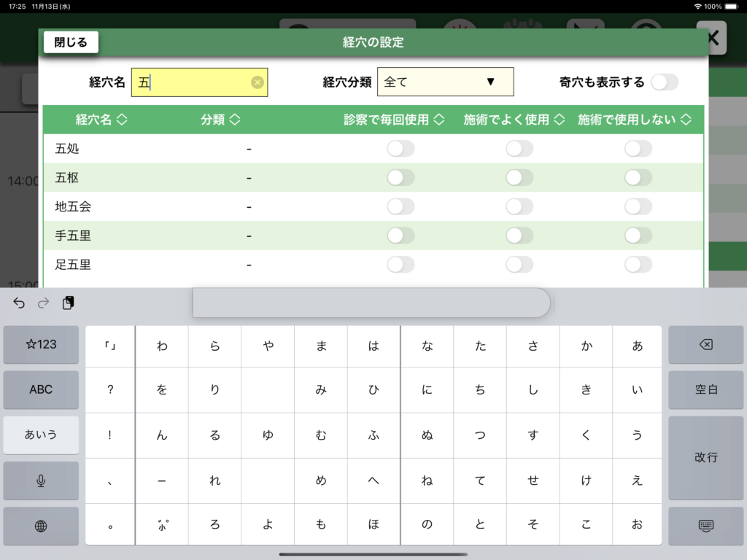The height and width of the screenshot is (560, 747).
Task: Switch keyboard to ABC mode
Action: tap(41, 389)
